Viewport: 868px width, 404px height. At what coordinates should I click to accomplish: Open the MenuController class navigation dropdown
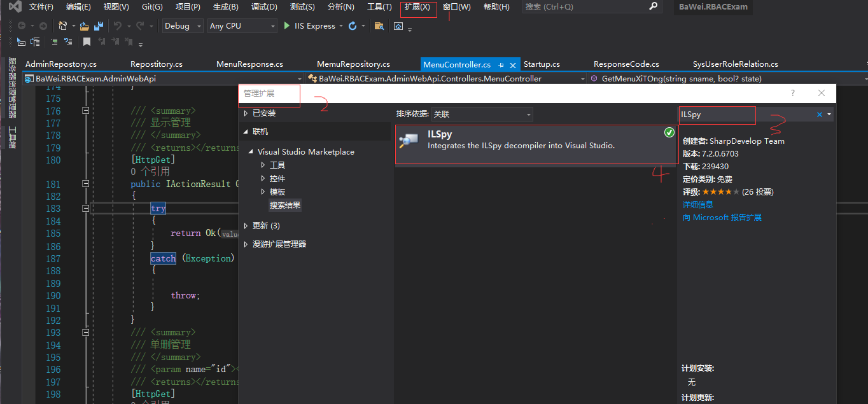(447, 79)
